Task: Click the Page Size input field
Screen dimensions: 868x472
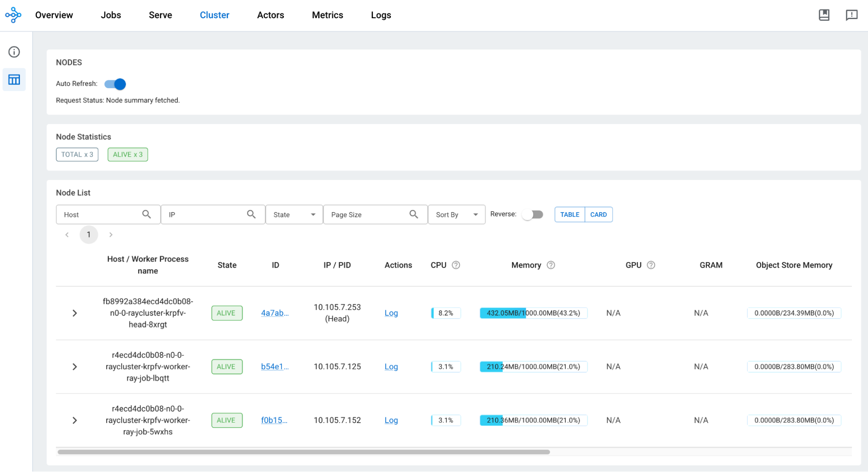Action: tap(375, 214)
